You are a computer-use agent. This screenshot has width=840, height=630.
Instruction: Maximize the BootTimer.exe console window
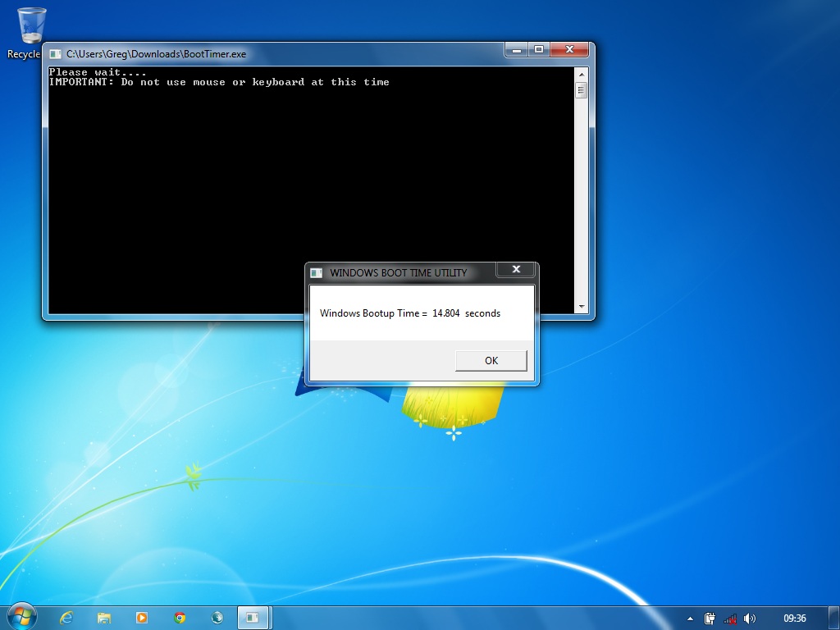539,50
